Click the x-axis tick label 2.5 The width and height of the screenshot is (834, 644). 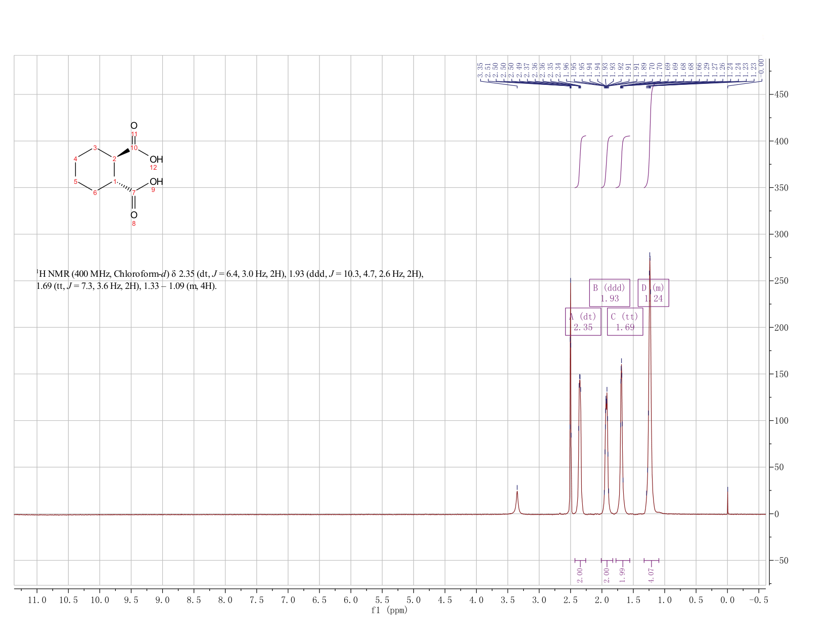tap(570, 600)
